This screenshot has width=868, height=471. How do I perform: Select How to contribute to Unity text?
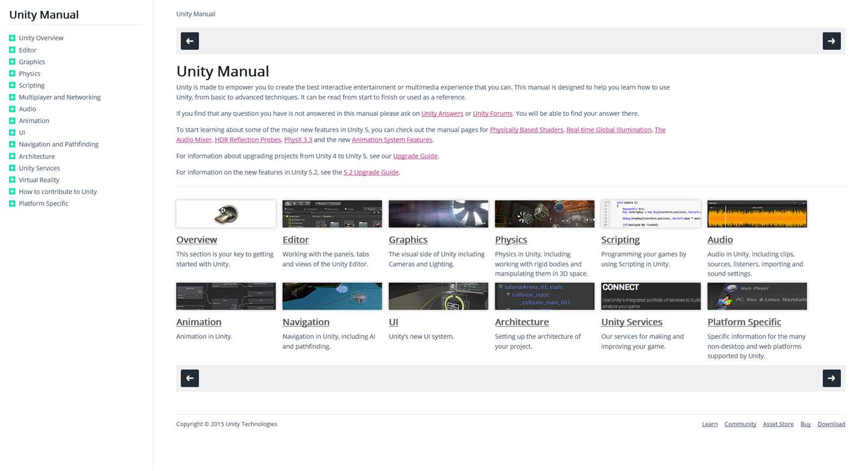[58, 192]
